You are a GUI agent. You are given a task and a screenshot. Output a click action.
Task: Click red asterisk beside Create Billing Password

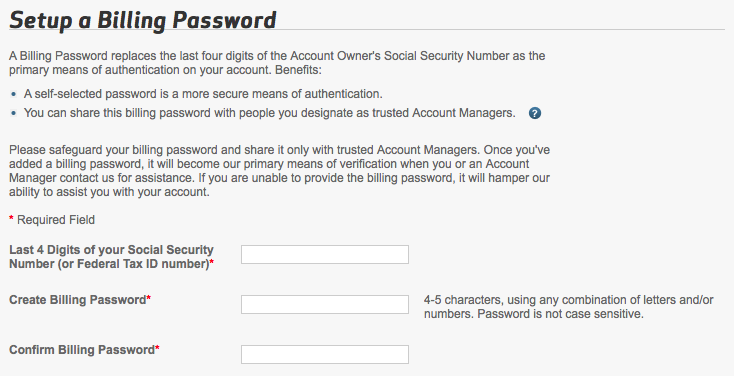coord(149,298)
